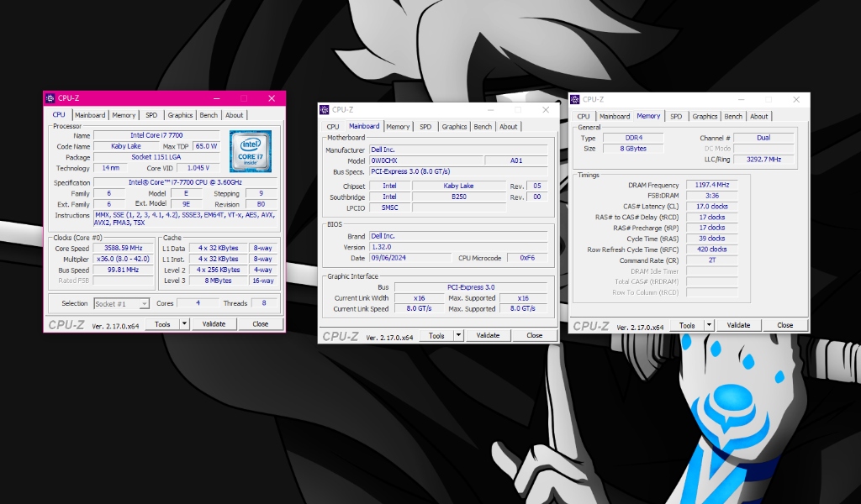Click the DRAM Frequency value field

click(710, 185)
